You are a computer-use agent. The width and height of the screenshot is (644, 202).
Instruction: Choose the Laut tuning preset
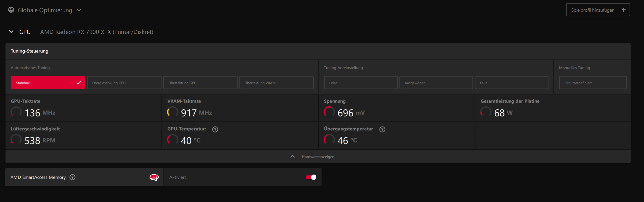512,83
